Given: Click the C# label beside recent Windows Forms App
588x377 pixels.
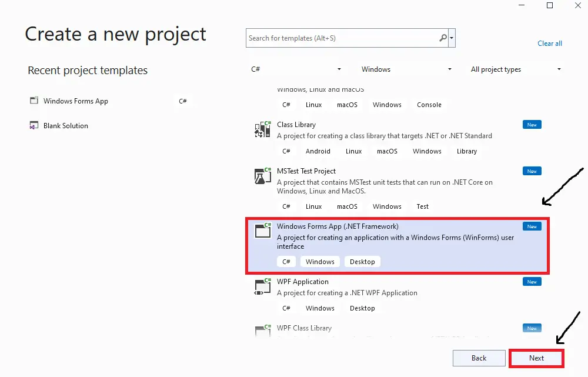Looking at the screenshot, I should point(183,101).
